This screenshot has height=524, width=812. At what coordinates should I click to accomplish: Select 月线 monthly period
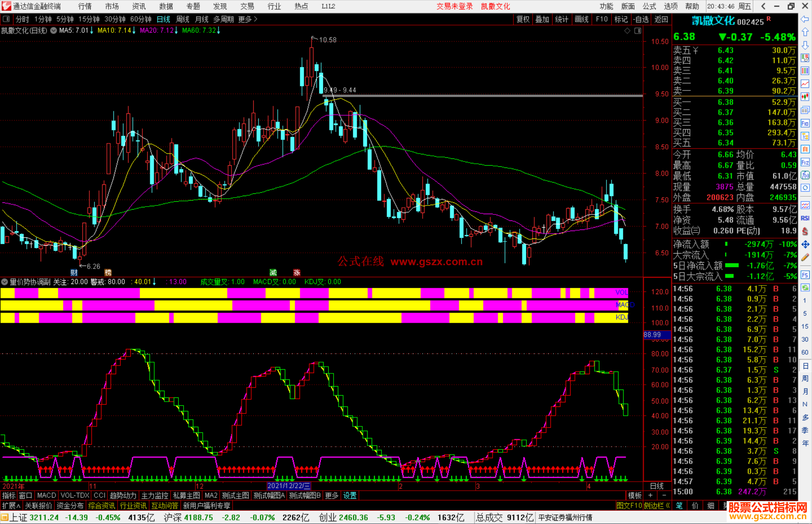point(201,19)
